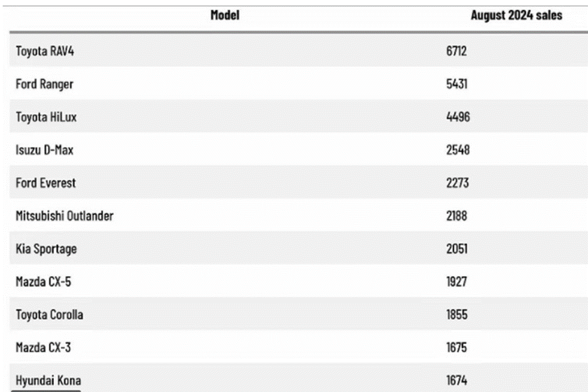Select the sales figure 1927
Image resolution: width=588 pixels, height=392 pixels.
(456, 282)
